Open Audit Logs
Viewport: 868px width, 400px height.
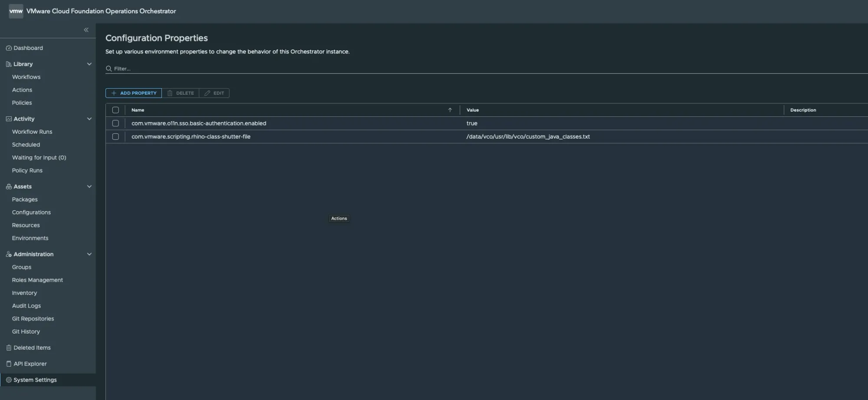tap(26, 306)
